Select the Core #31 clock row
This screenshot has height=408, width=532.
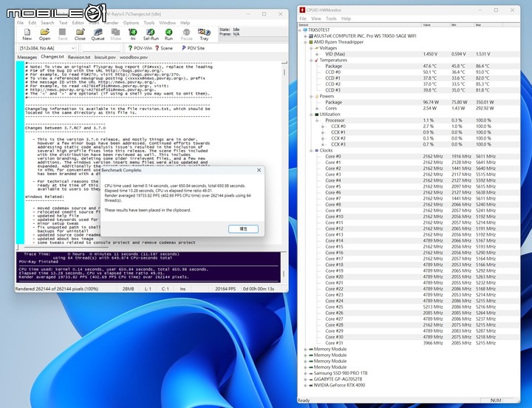pyautogui.click(x=409, y=343)
